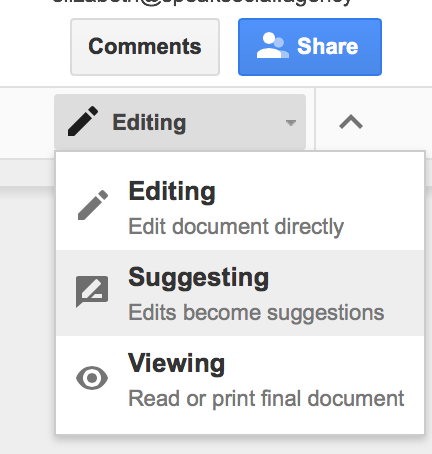432x454 pixels.
Task: Click the blue Share button
Action: click(310, 47)
